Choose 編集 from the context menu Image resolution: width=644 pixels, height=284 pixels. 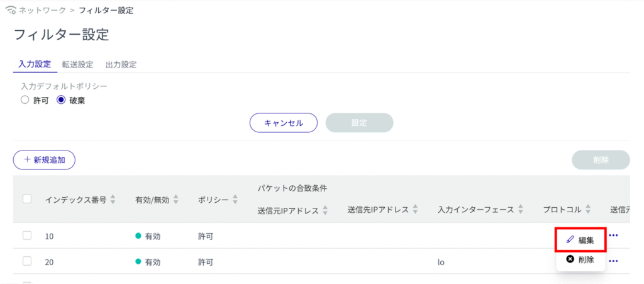click(x=580, y=240)
